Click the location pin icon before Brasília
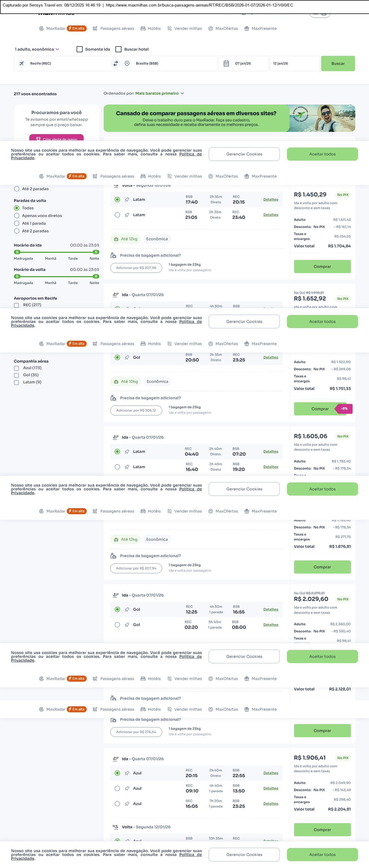The image size is (369, 868). tap(127, 63)
